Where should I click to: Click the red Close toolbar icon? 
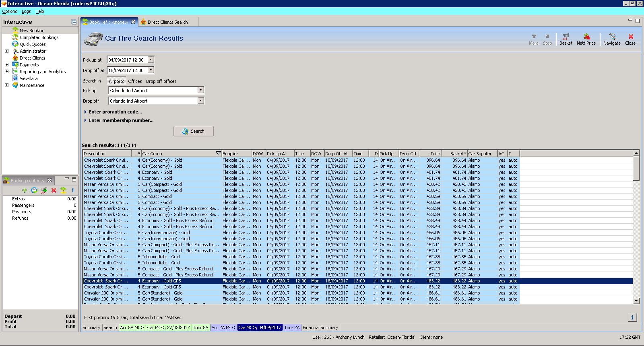(x=630, y=39)
